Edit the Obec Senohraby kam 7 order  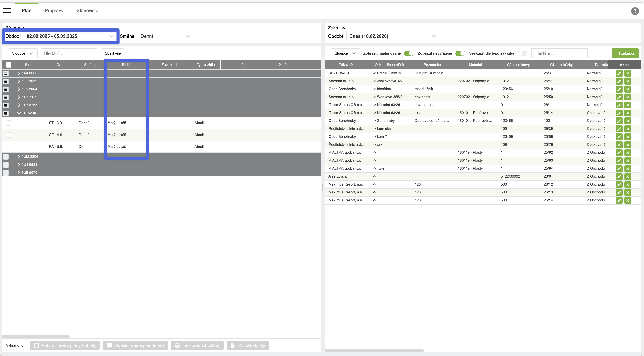point(619,137)
